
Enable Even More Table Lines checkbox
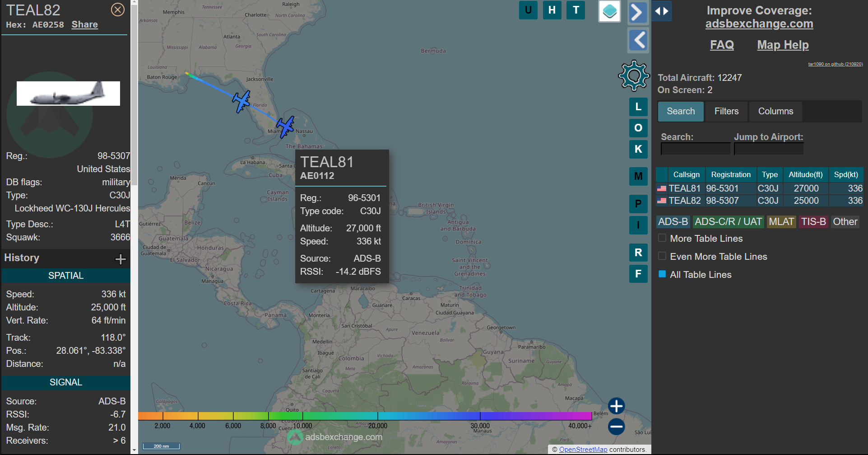point(662,256)
